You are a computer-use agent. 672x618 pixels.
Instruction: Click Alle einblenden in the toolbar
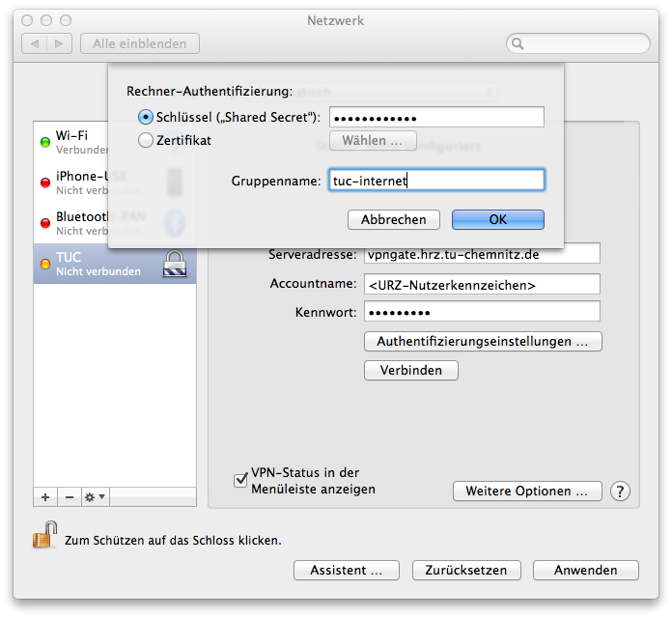point(140,43)
